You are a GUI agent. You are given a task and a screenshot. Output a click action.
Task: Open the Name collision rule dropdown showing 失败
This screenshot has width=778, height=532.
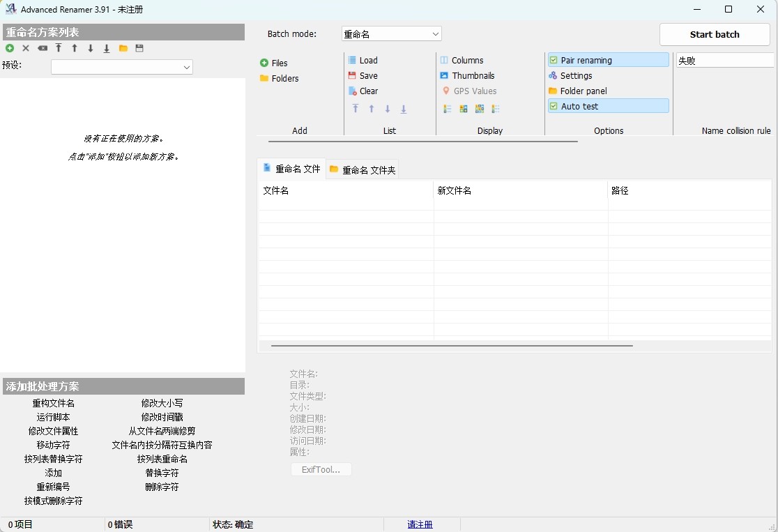pyautogui.click(x=725, y=60)
